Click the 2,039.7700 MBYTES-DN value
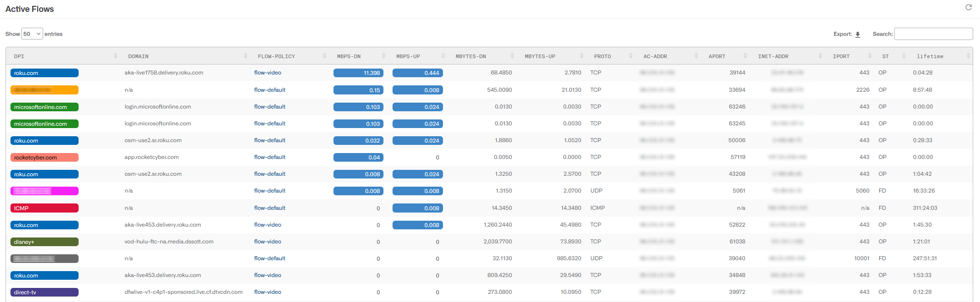 [x=497, y=242]
